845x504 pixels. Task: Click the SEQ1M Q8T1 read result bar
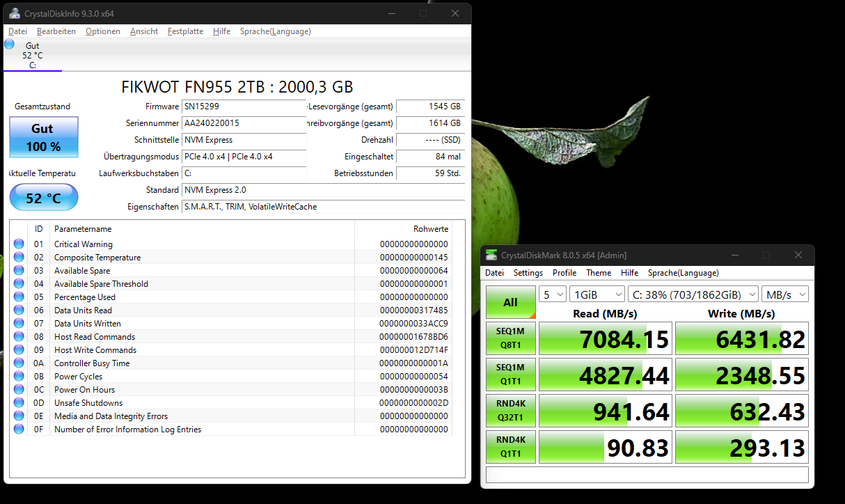click(x=604, y=338)
